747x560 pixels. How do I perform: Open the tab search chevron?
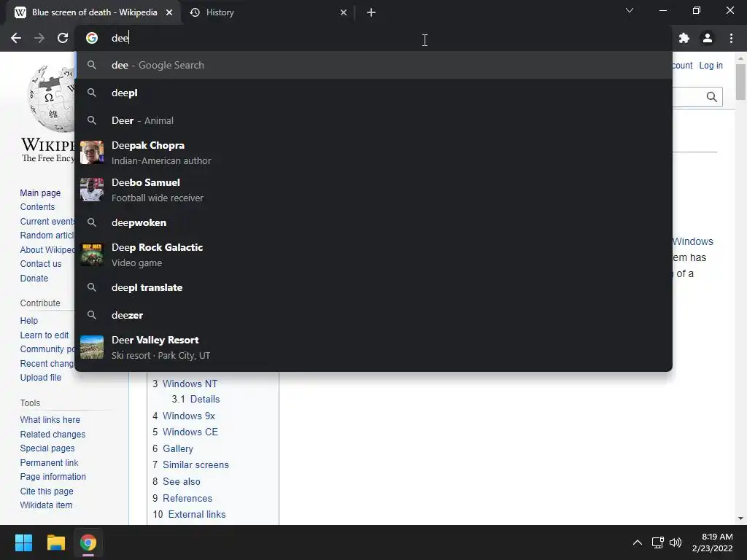pyautogui.click(x=630, y=10)
